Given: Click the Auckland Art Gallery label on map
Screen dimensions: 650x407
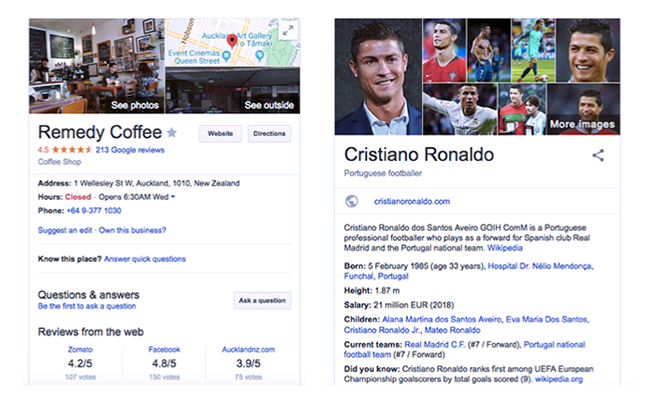Looking at the screenshot, I should (238, 39).
